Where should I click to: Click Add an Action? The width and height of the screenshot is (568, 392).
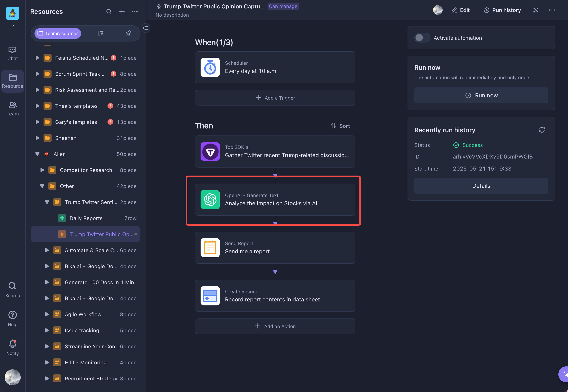275,326
